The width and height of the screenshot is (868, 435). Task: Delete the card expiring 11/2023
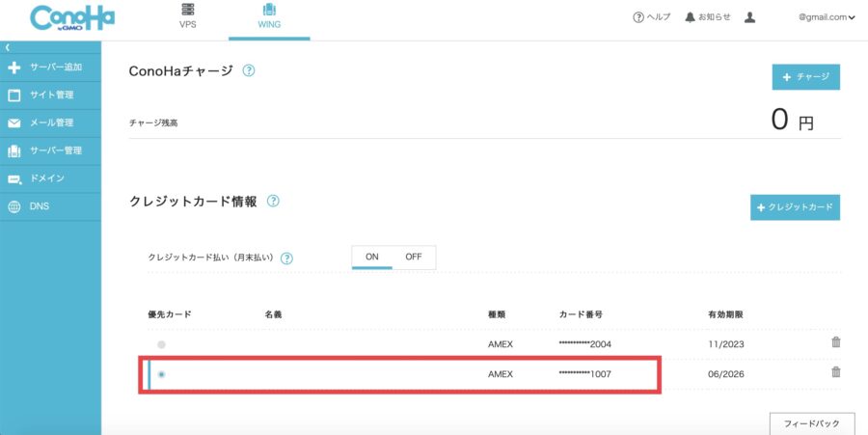point(836,342)
